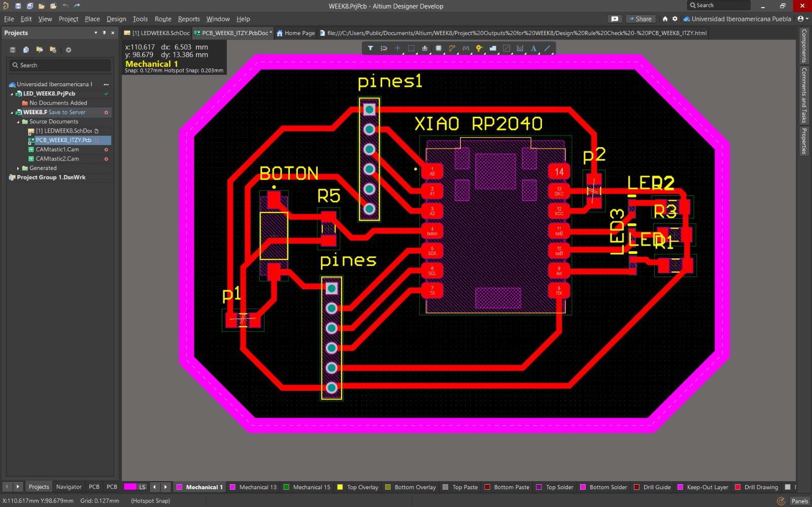812x507 pixels.
Task: Toggle the Top Paste layer tab
Action: click(x=460, y=487)
